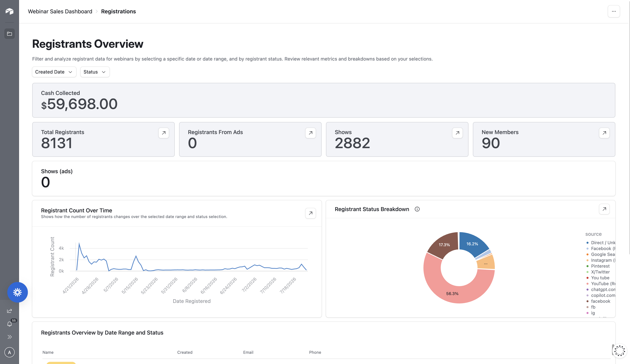Open the three-dot more options menu
The height and width of the screenshot is (364, 630).
click(614, 12)
